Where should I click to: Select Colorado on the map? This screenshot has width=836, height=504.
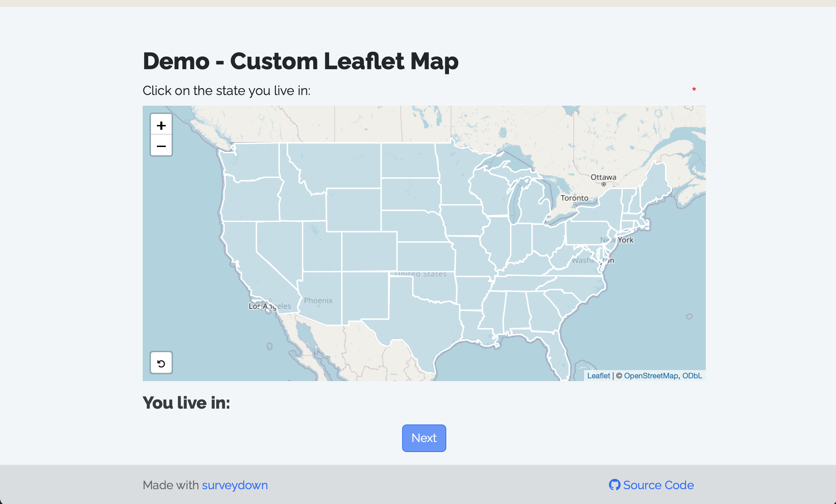point(369,251)
